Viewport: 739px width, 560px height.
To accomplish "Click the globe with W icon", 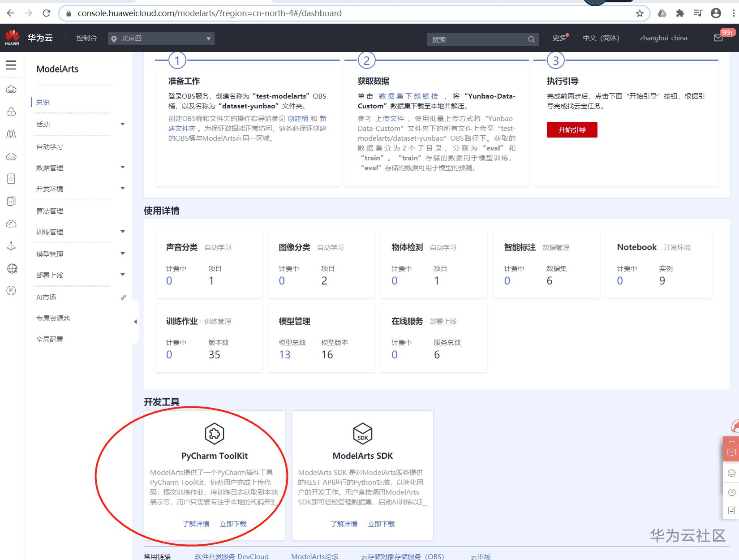I will coord(12,268).
